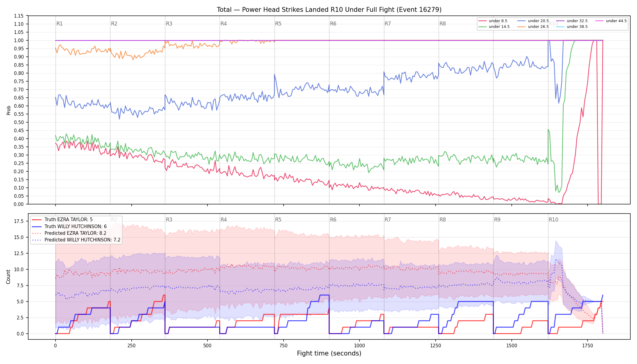Screen dimensions: 637x364
Task: Click the R1 round label in the probability chart
Action: pos(59,24)
